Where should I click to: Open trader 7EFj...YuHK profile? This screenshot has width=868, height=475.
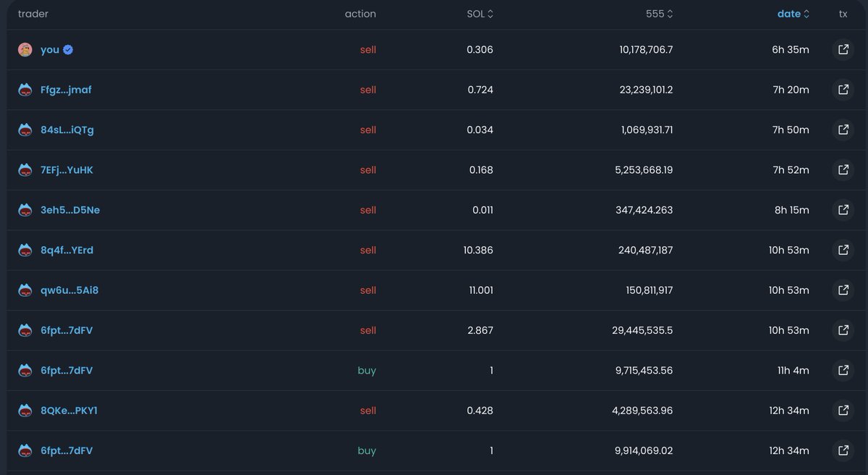pos(67,170)
